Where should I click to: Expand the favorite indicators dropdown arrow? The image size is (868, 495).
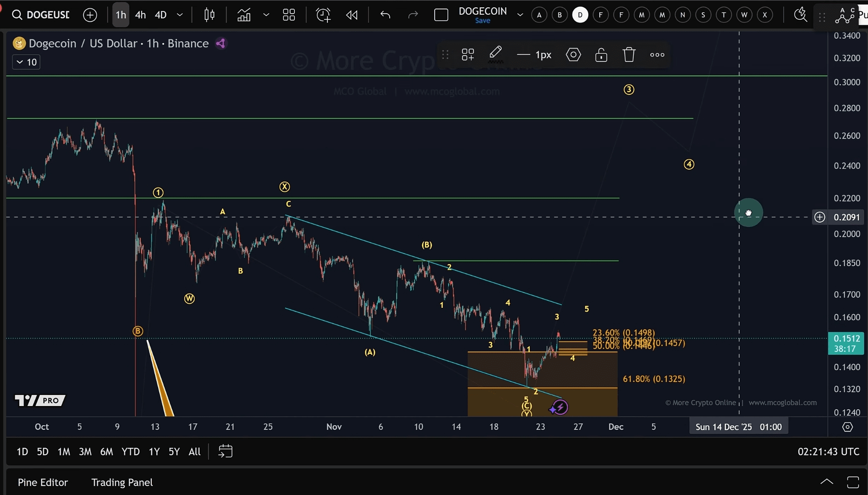coord(266,15)
